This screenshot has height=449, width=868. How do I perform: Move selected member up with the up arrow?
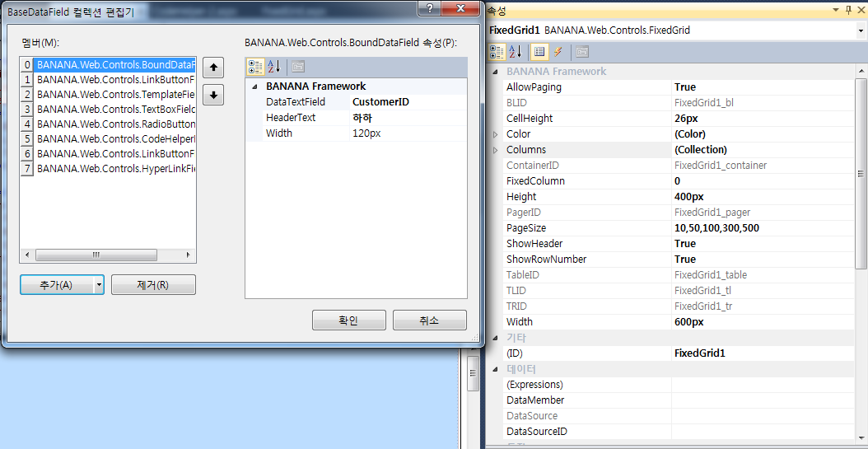point(213,68)
